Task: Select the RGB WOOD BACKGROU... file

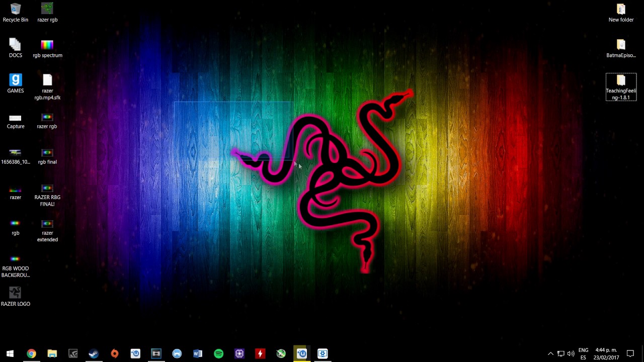Action: click(16, 267)
